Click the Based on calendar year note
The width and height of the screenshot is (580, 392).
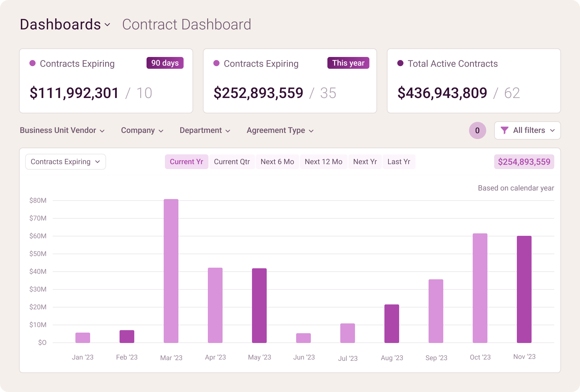(516, 188)
